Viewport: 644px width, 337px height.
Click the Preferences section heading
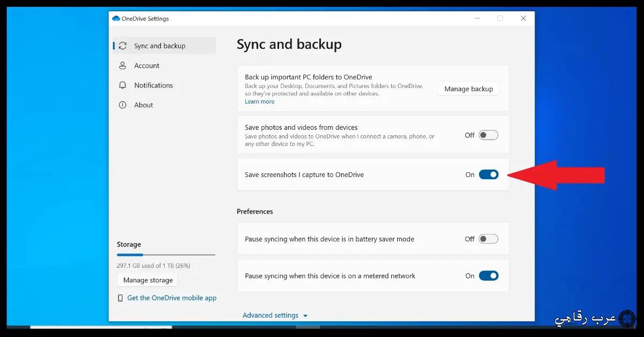pyautogui.click(x=255, y=211)
